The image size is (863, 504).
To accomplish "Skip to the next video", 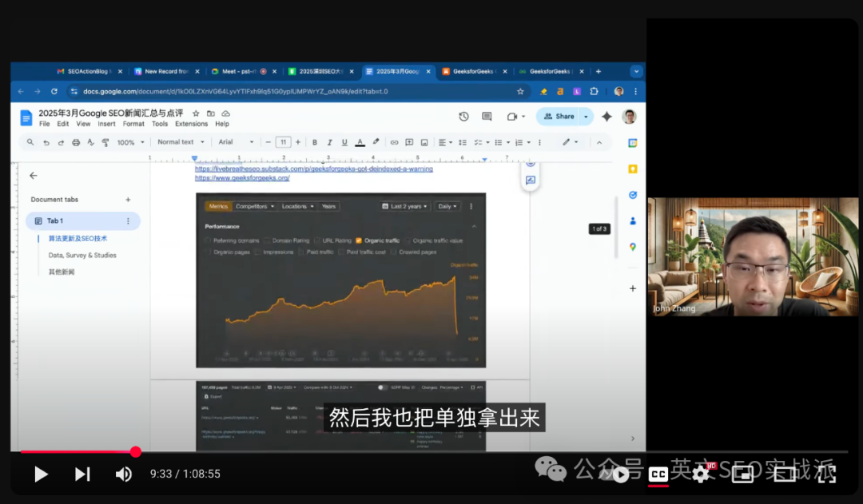I will point(82,474).
